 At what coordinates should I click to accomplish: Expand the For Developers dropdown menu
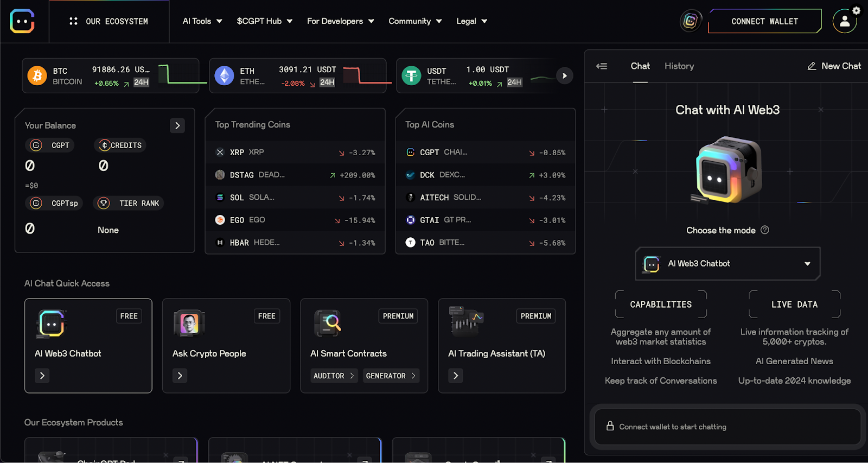(x=341, y=21)
